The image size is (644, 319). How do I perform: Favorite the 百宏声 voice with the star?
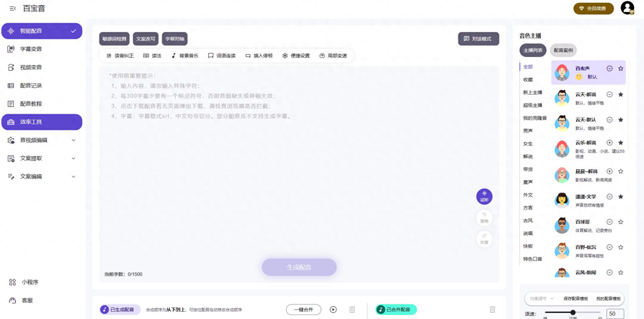click(620, 68)
